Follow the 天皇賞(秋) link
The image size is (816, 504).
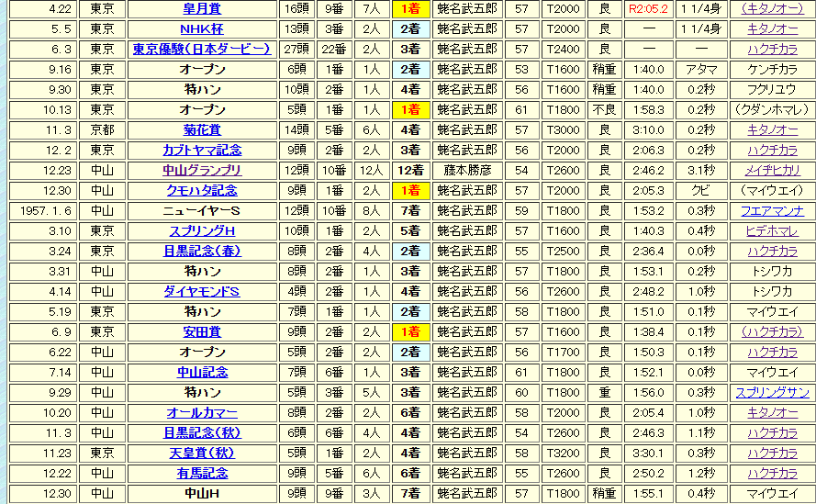(x=202, y=454)
